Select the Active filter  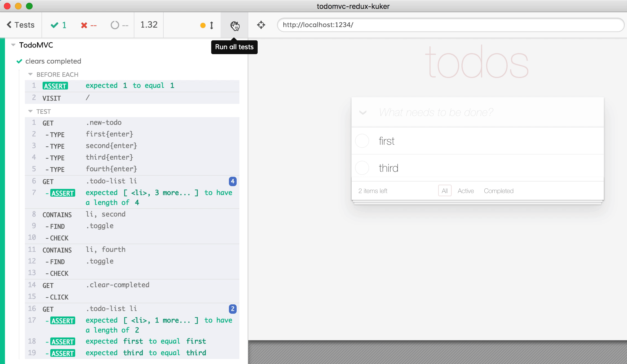coord(466,191)
